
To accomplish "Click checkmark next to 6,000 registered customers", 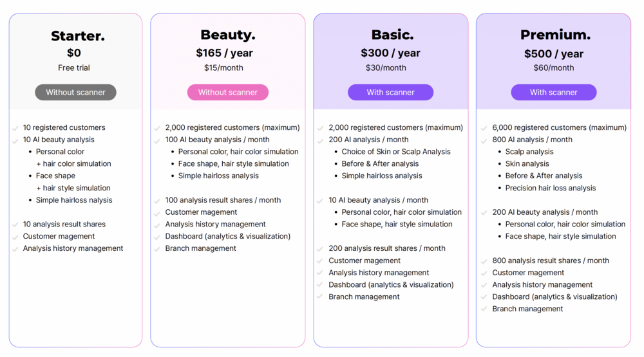I will 484,128.
